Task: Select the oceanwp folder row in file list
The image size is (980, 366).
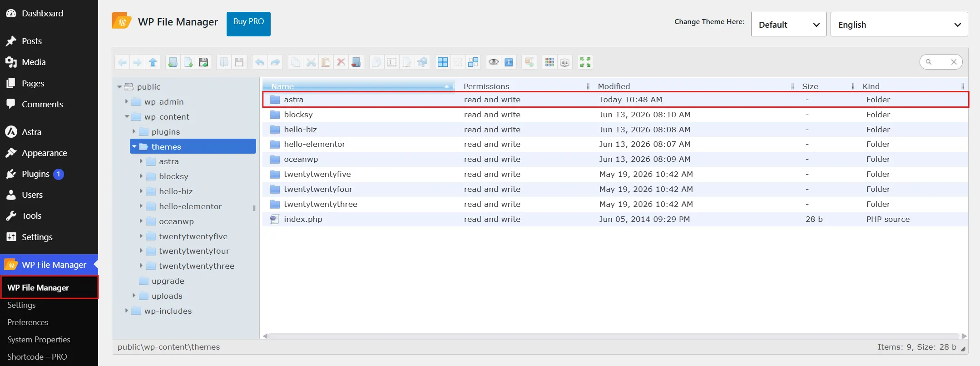Action: 615,159
